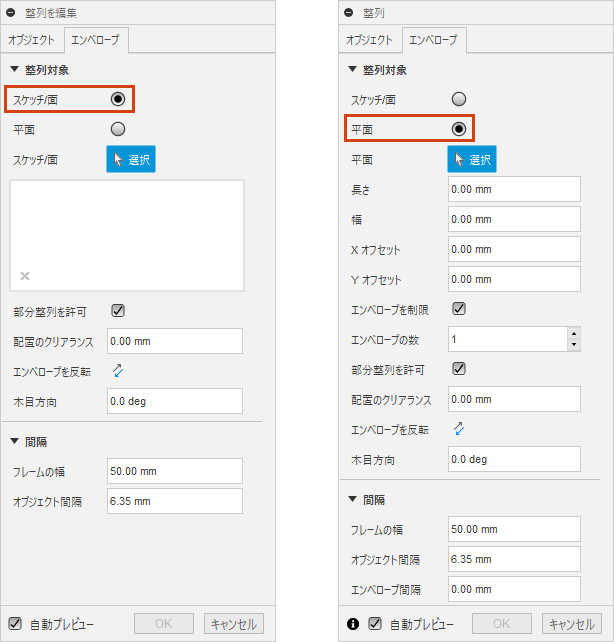Click オブジェクト間隔 field in right dialog
This screenshot has height=642, width=614.
click(x=514, y=559)
